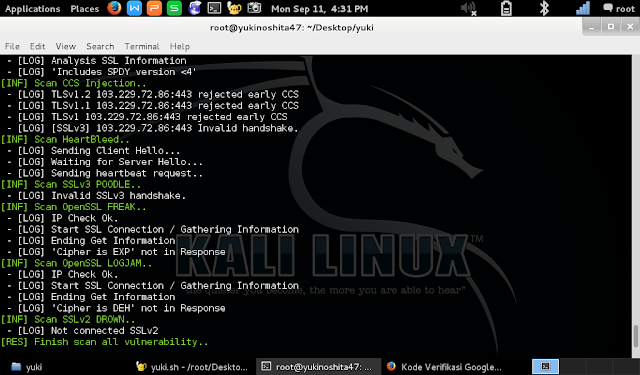Open the Applications menu
The height and width of the screenshot is (375, 640).
point(32,9)
